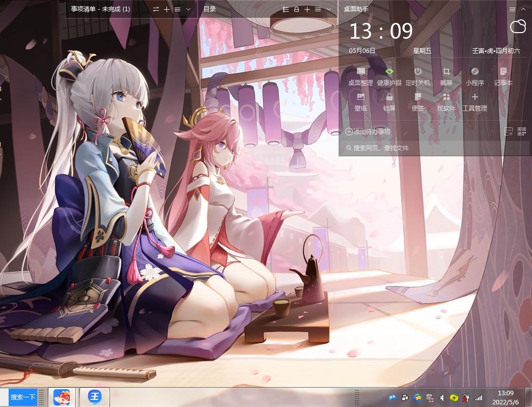Toggle list view in 目录 panel

pos(286,10)
